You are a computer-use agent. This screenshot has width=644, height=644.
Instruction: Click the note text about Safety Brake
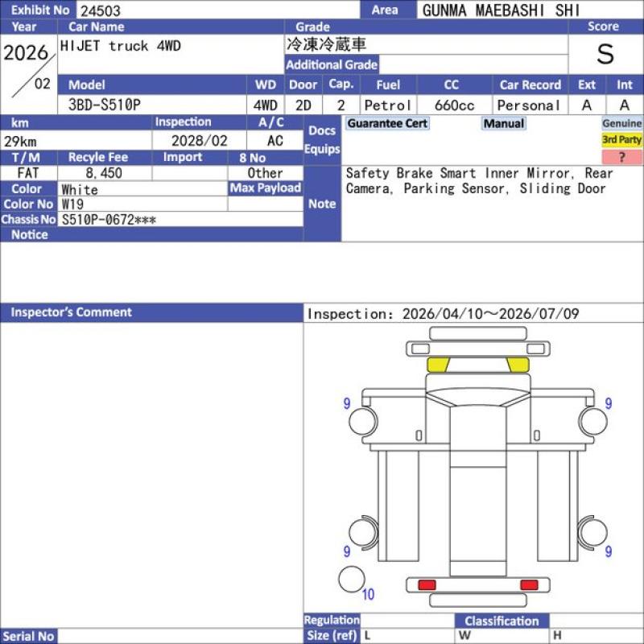point(479,180)
